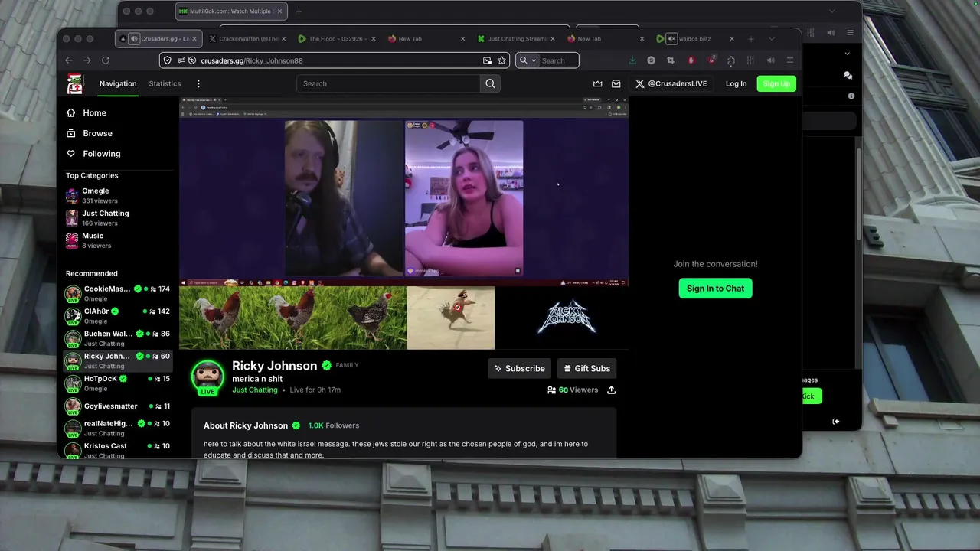The height and width of the screenshot is (551, 980).
Task: Click the share icon next to Viewers
Action: (611, 390)
